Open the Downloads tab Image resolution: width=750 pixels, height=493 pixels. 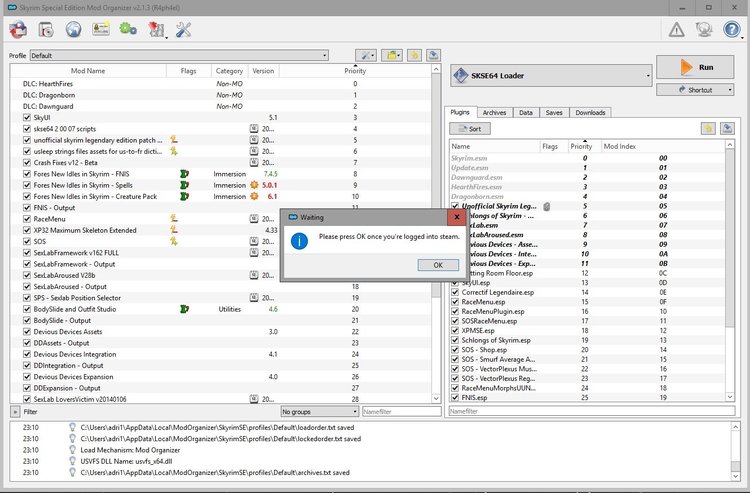[x=590, y=113]
